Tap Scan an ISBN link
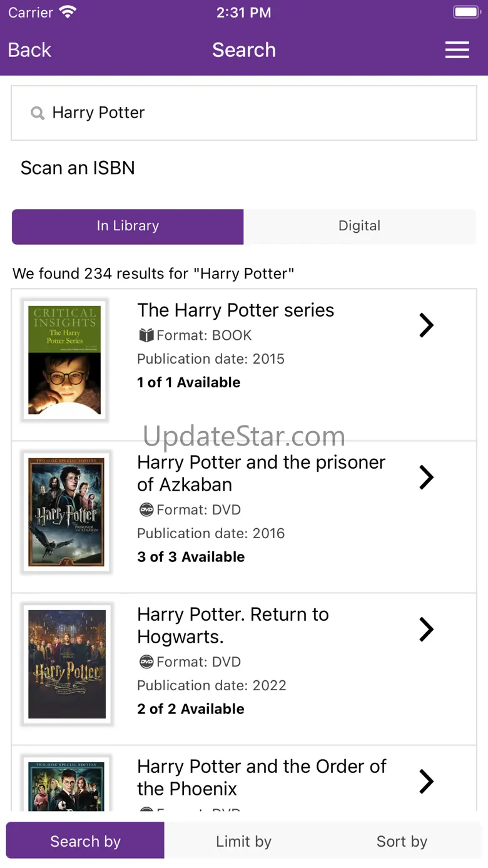 78,168
